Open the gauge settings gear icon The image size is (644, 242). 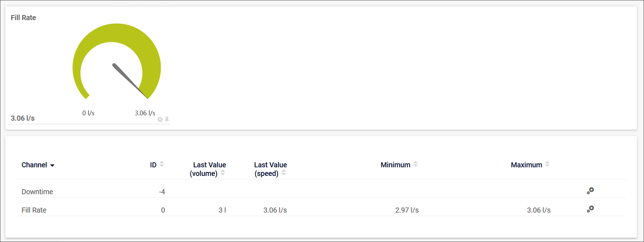160,120
